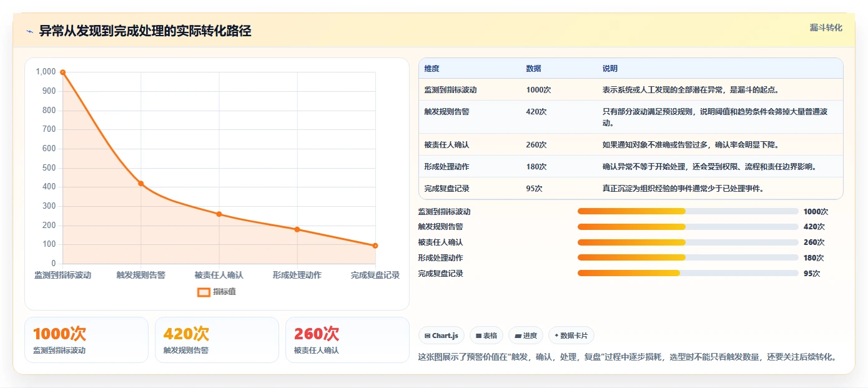The width and height of the screenshot is (868, 388).
Task: Click the 完成复盘记录 progress bar
Action: pyautogui.click(x=688, y=273)
